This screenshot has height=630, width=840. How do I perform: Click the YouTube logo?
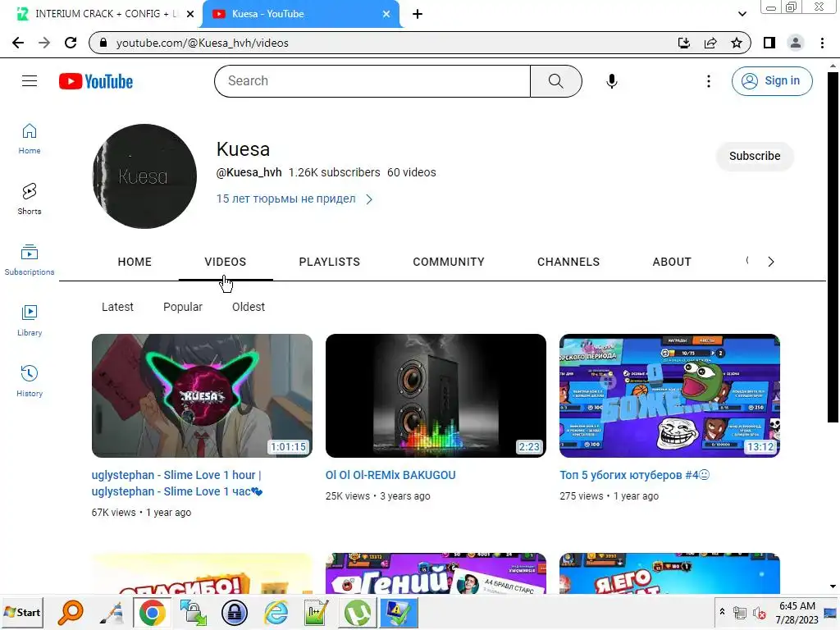96,81
